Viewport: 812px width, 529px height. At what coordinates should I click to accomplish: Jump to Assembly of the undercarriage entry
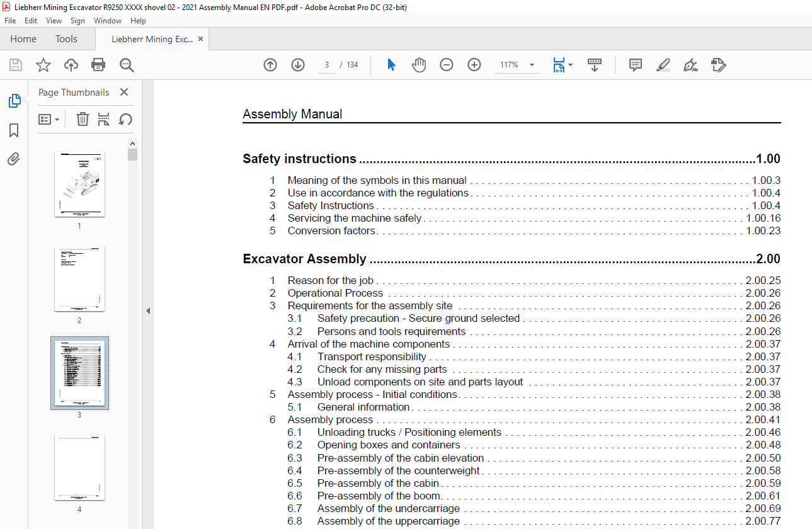pos(534,508)
